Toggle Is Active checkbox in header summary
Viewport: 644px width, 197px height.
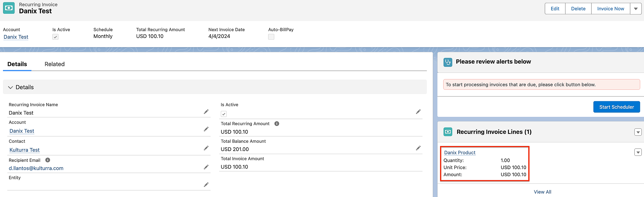click(55, 37)
